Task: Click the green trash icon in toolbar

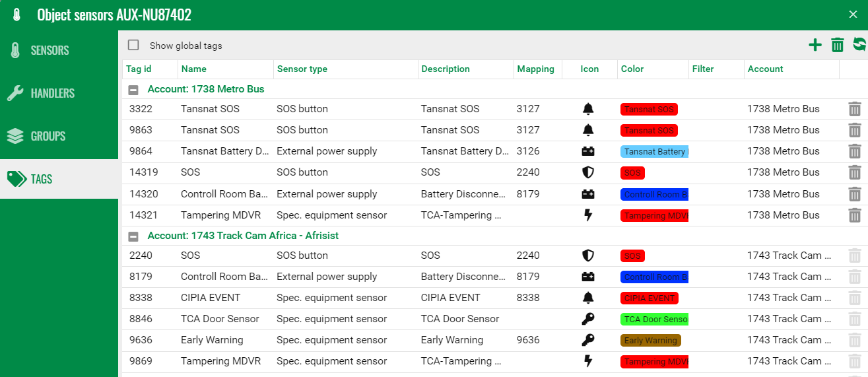Action: [x=838, y=45]
